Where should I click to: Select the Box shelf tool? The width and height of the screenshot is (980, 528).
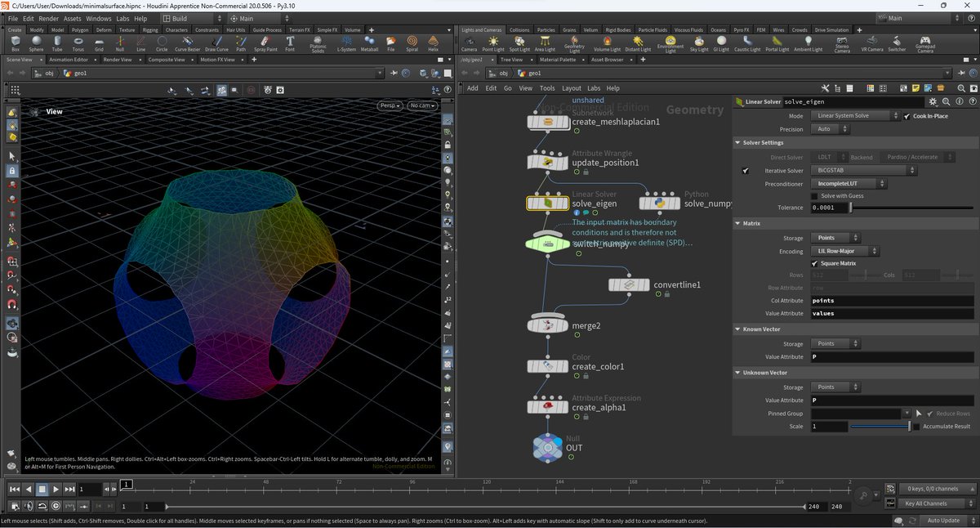click(x=16, y=43)
